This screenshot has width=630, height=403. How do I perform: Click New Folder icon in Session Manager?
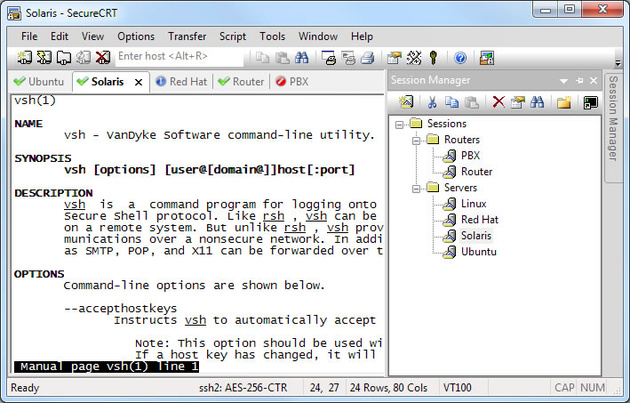coord(564,102)
